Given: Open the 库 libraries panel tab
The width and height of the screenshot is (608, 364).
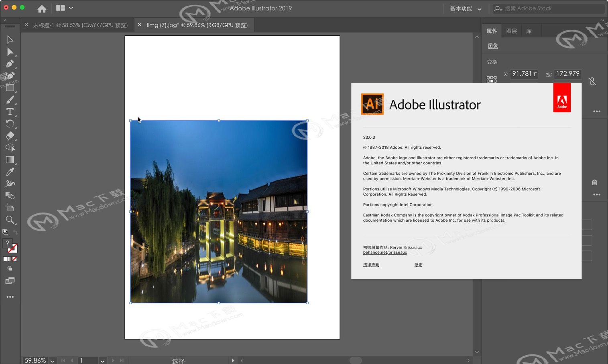Looking at the screenshot, I should pyautogui.click(x=529, y=31).
